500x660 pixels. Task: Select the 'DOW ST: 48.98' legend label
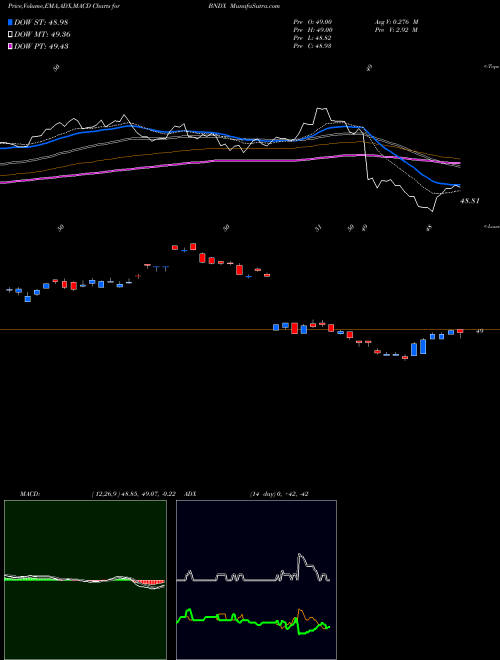click(x=41, y=22)
